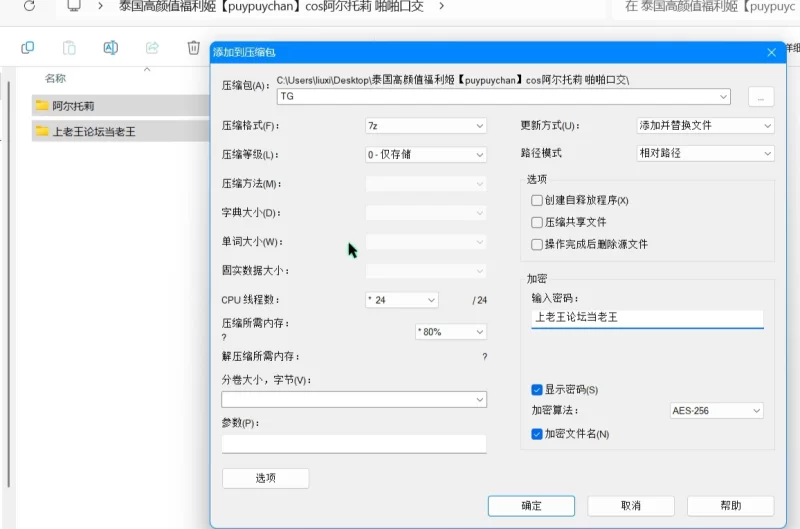Click the copy icon in Explorer toolbar
The height and width of the screenshot is (529, 800).
pyautogui.click(x=28, y=48)
